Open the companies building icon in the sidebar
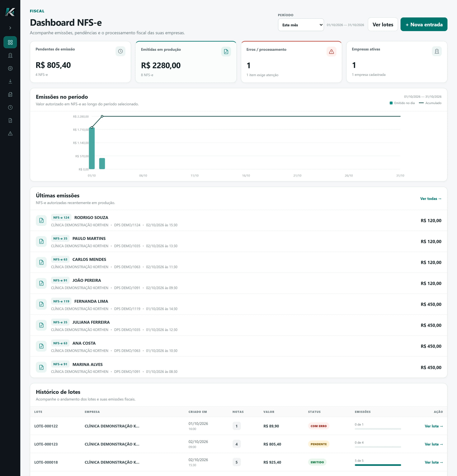The height and width of the screenshot is (476, 457). pos(10,55)
